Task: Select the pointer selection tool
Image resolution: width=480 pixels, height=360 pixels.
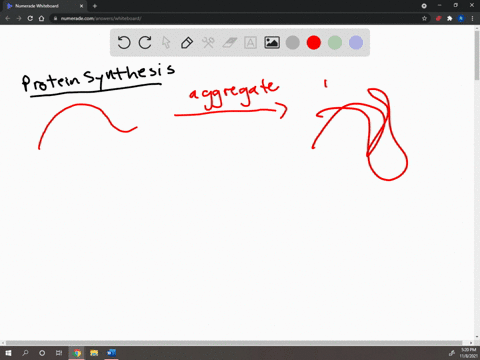Action: point(166,43)
